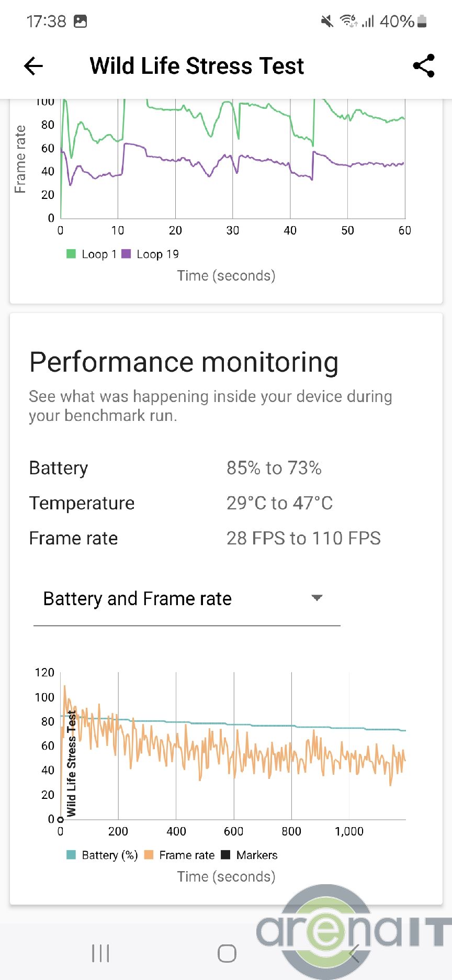
Task: Open the Battery and Frame rate dropdown
Action: pyautogui.click(x=186, y=598)
